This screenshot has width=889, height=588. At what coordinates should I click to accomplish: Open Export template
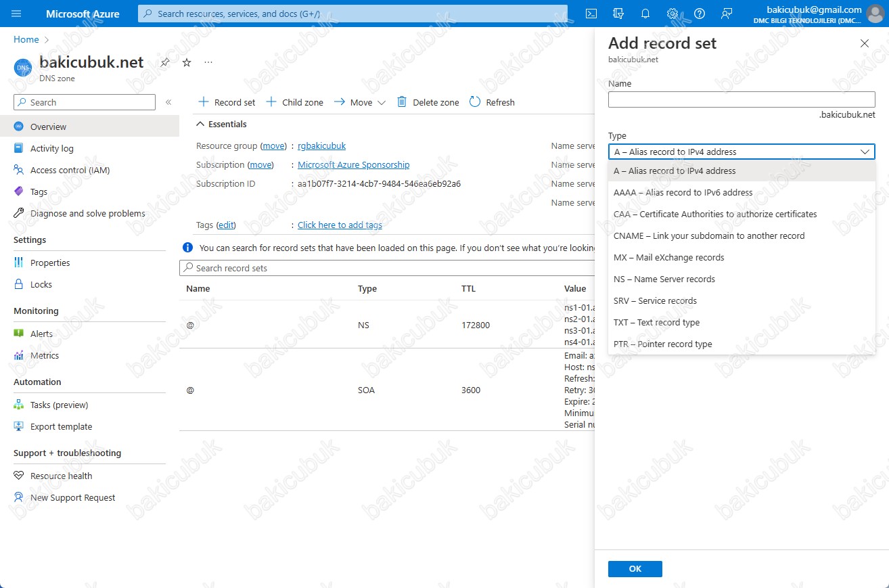click(89, 426)
